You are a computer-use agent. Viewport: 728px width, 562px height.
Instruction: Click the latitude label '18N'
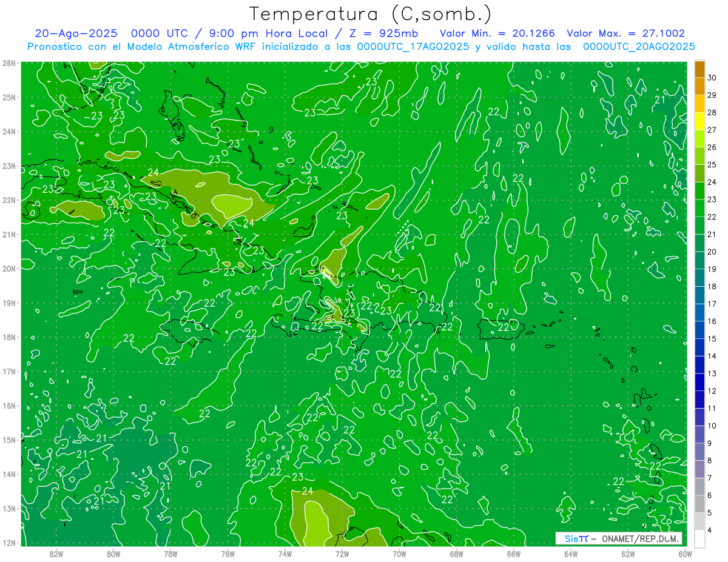pos(8,337)
